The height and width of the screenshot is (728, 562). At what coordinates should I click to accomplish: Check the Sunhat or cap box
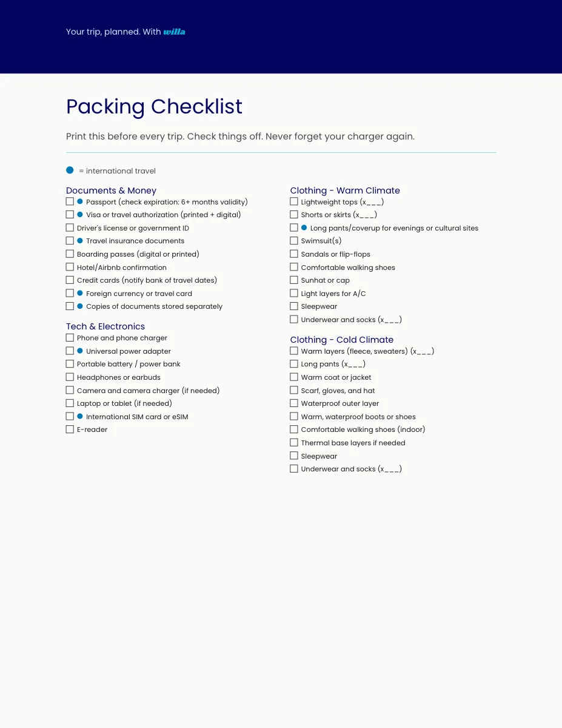294,280
